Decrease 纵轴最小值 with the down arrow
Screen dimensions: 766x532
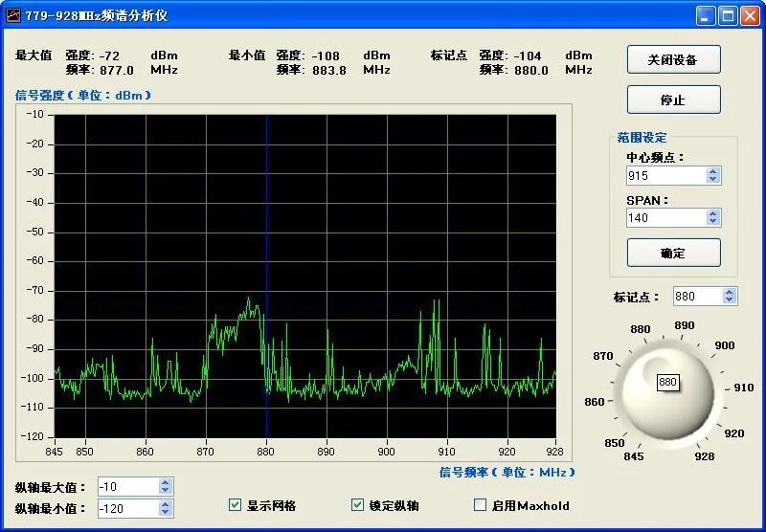coord(165,513)
